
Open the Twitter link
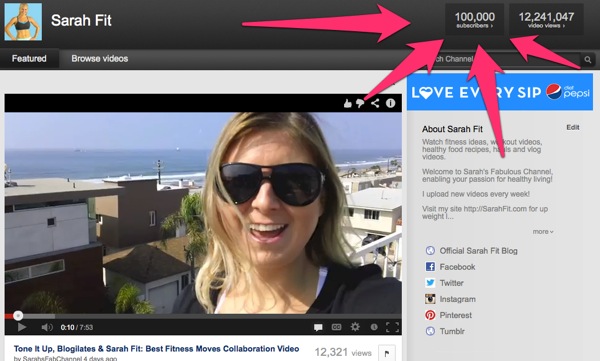tap(452, 283)
